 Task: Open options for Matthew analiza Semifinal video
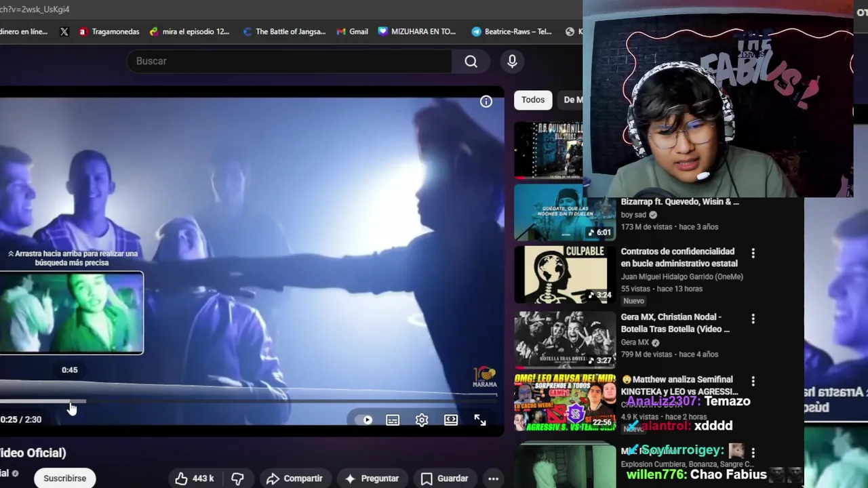[x=753, y=382]
